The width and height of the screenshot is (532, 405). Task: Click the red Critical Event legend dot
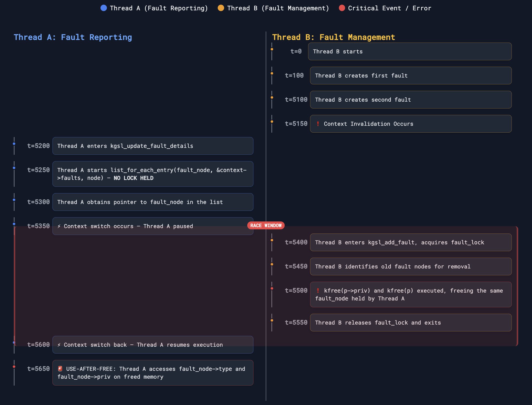(342, 8)
